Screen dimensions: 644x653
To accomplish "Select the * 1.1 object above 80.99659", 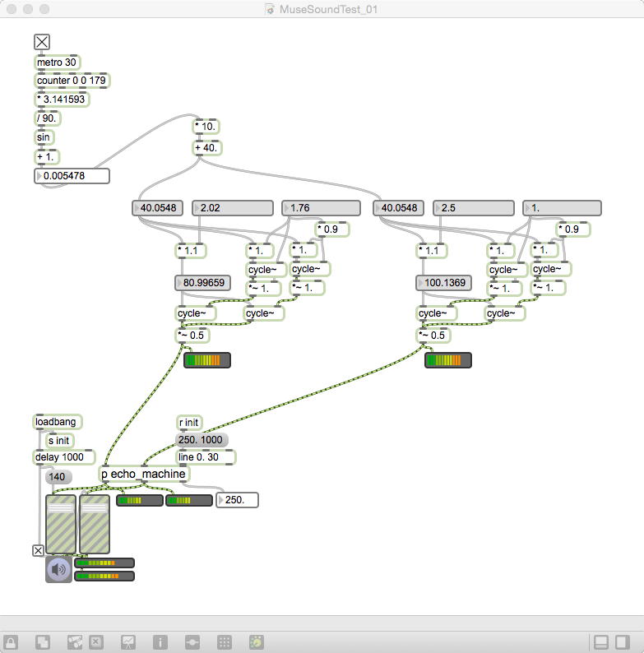I will [x=191, y=251].
